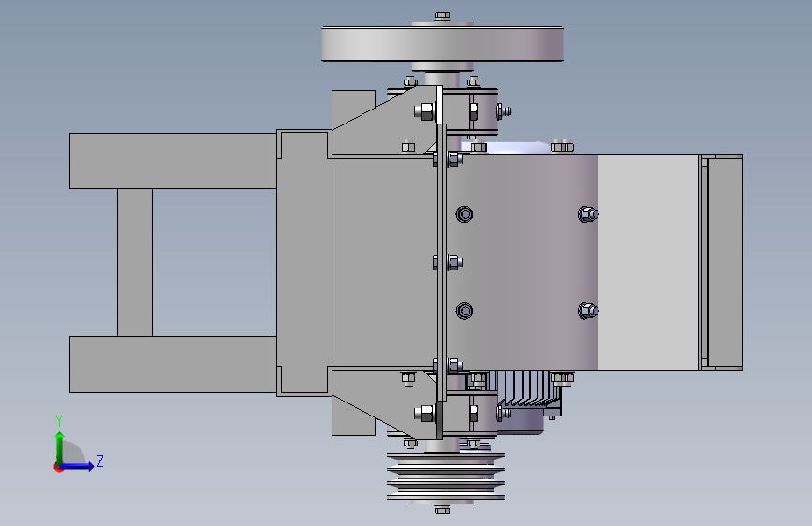
Task: Click the Y label of the triad
Action: (59, 421)
